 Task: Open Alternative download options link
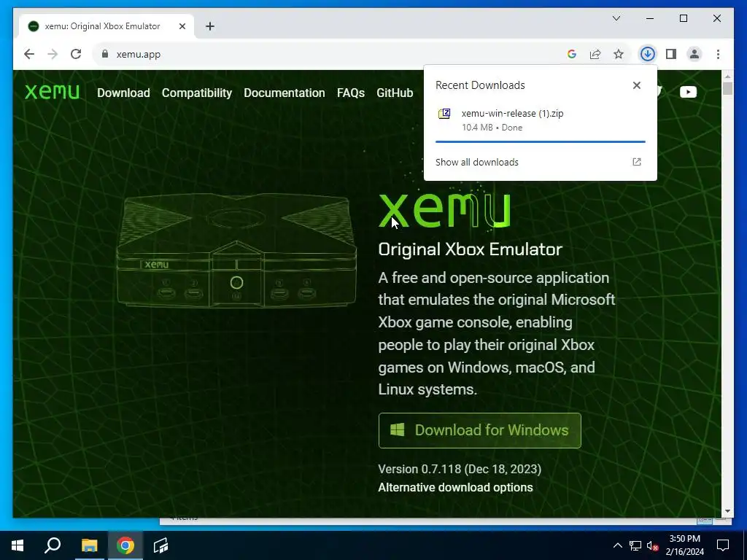[455, 488]
